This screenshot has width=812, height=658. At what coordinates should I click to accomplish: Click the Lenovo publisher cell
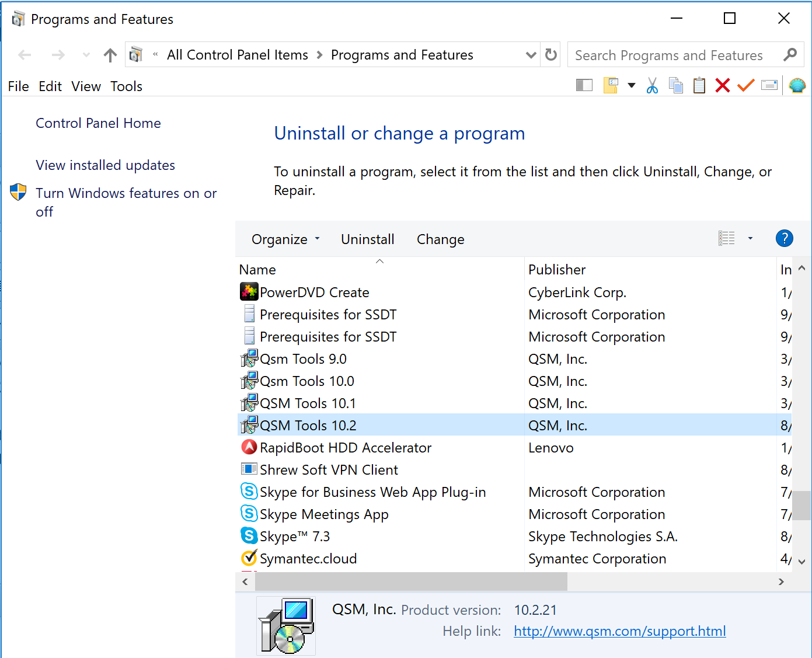pos(551,448)
